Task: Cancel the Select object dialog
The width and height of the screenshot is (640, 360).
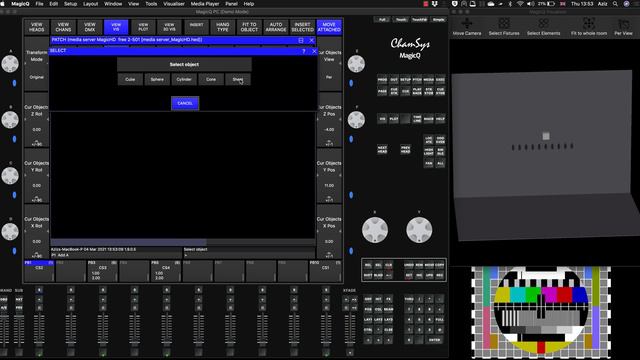Action: [185, 103]
